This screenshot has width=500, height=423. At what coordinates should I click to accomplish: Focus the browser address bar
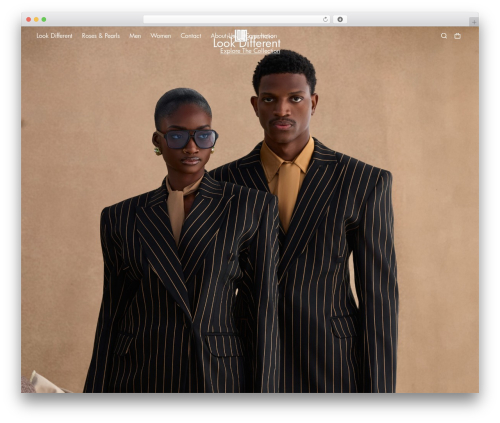(x=232, y=19)
